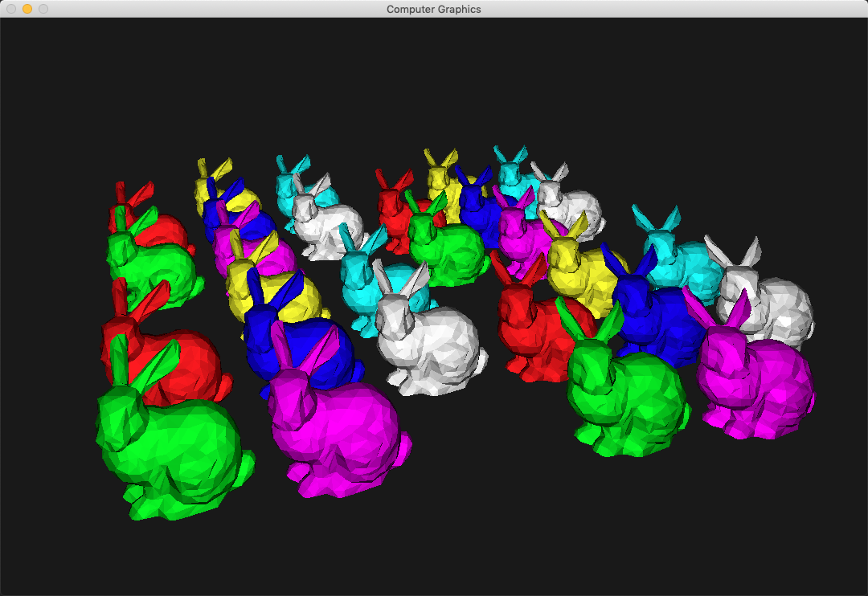Viewport: 868px width, 596px height.
Task: Click the "Computer Graphics" window title
Action: click(x=433, y=9)
